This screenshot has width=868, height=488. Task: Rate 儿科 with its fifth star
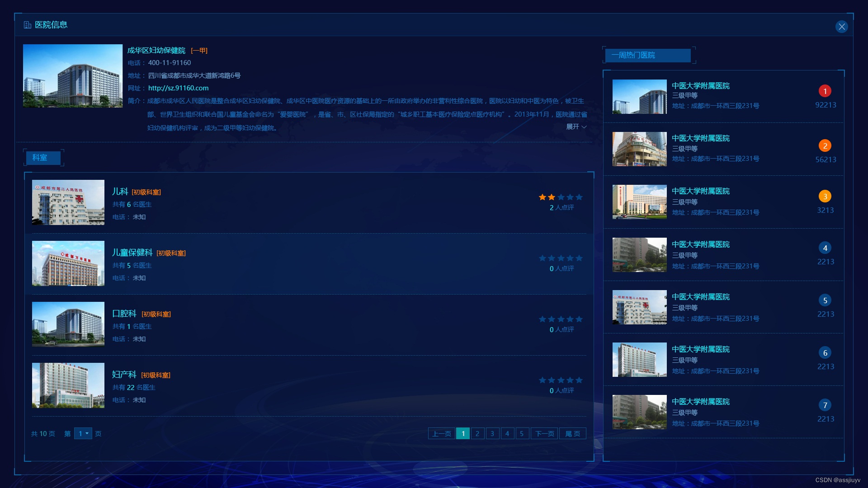[x=579, y=197]
